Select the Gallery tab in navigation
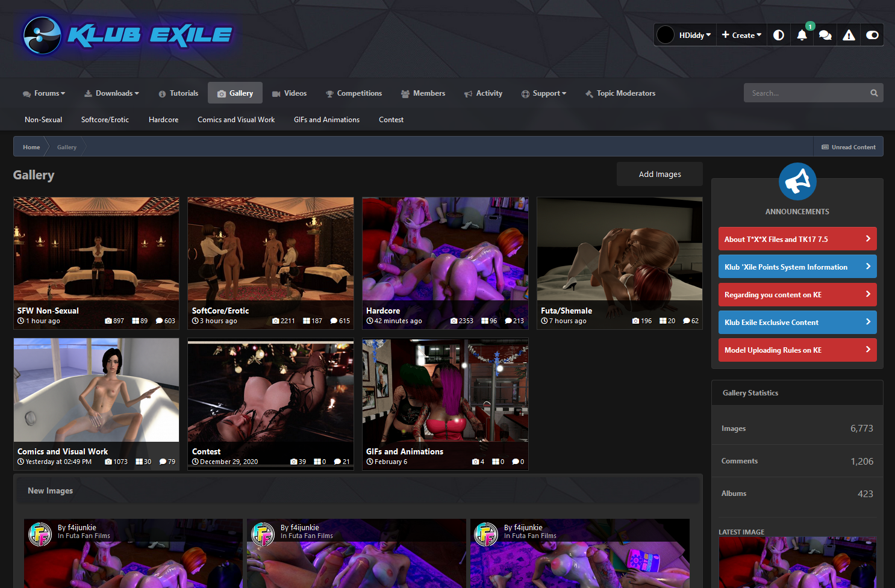 coord(235,93)
